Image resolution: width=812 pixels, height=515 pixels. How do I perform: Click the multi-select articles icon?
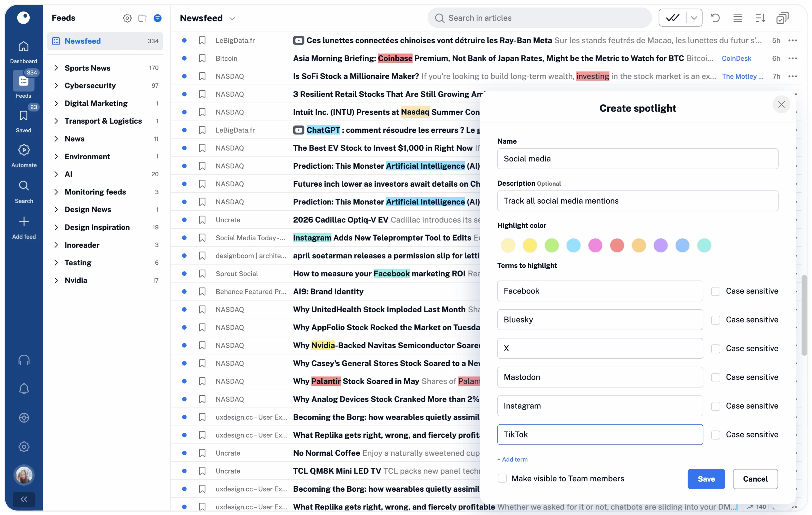click(782, 18)
